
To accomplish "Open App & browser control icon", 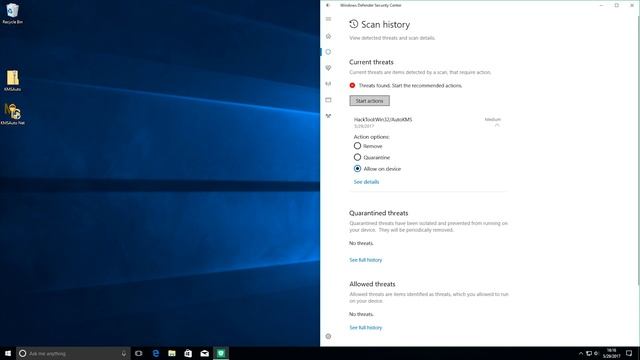I will click(328, 100).
